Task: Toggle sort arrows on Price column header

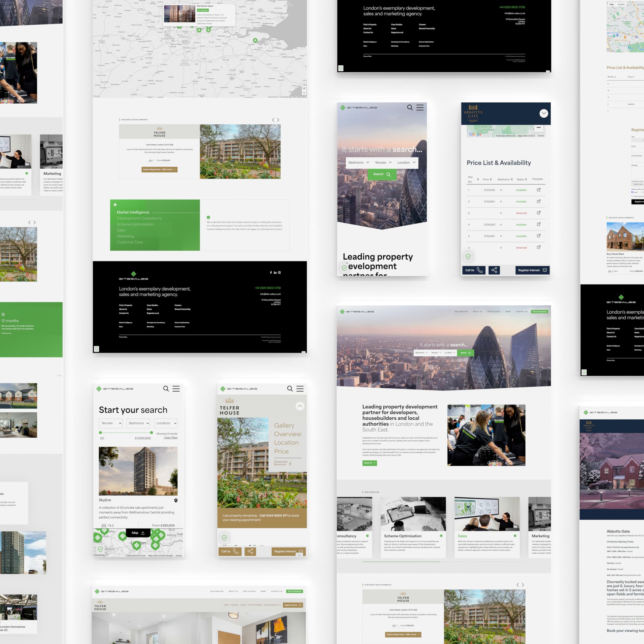Action: (491, 179)
